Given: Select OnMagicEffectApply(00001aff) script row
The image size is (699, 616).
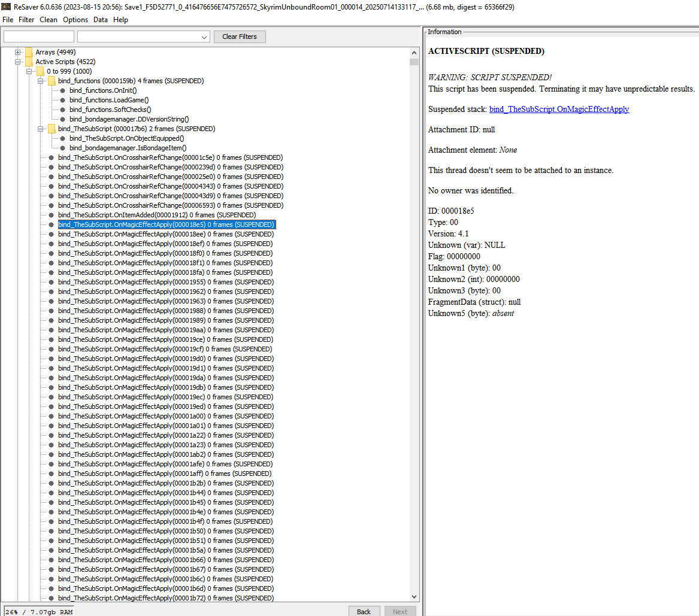Looking at the screenshot, I should pyautogui.click(x=165, y=474).
